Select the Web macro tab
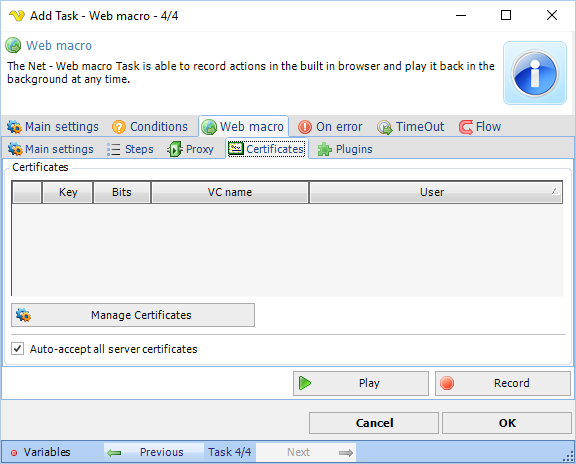Image resolution: width=576 pixels, height=464 pixels. tap(243, 127)
